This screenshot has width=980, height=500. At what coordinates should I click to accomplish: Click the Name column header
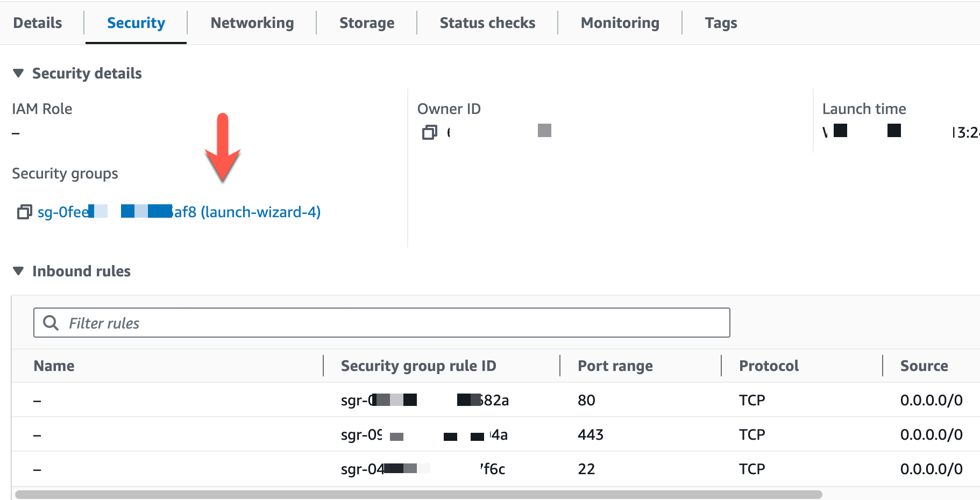tap(54, 366)
